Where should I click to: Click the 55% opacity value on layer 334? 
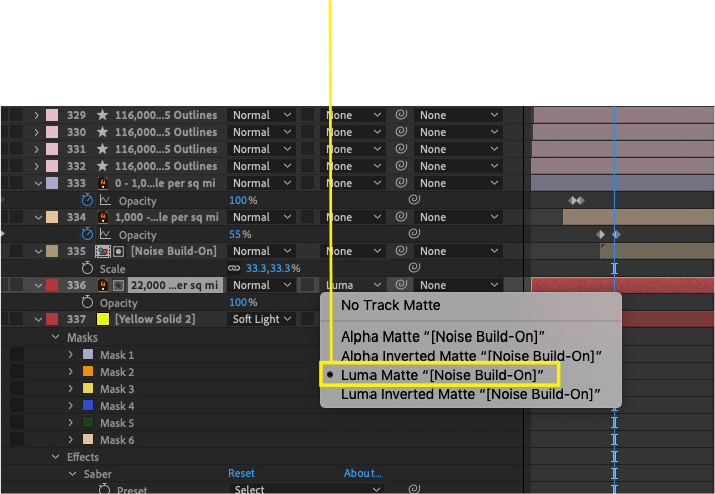(x=240, y=234)
